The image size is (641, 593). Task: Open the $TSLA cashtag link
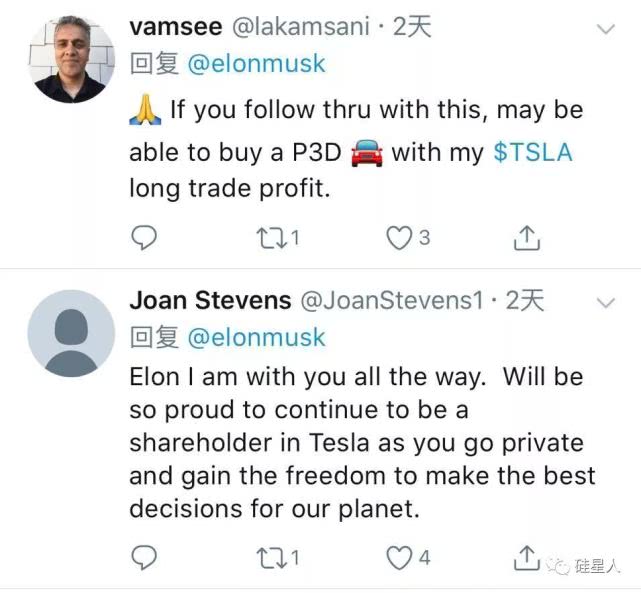[534, 153]
